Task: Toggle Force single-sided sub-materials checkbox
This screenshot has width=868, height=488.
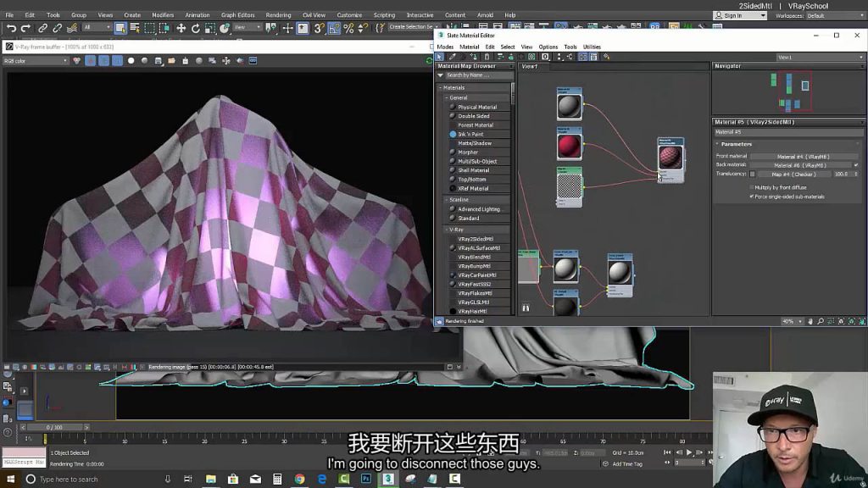Action: pos(752,197)
